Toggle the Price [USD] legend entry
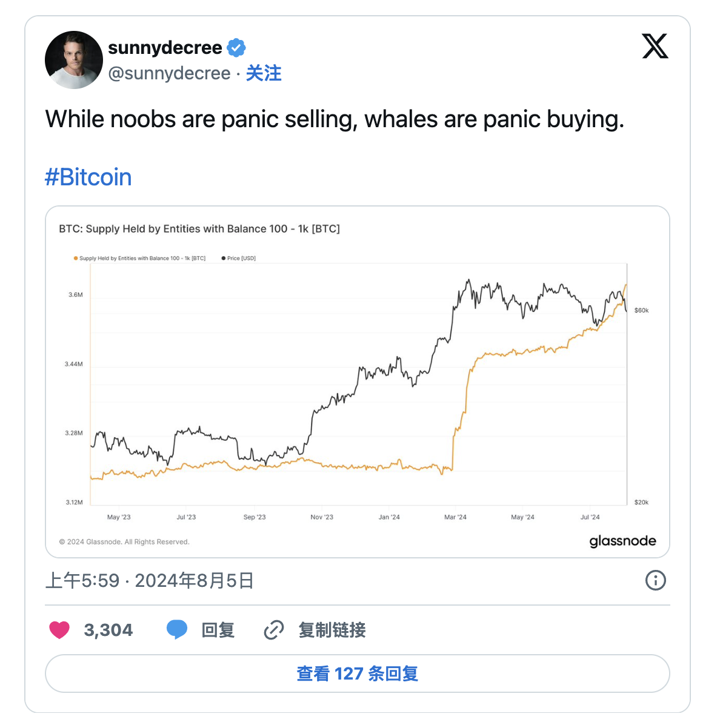 pos(241,259)
